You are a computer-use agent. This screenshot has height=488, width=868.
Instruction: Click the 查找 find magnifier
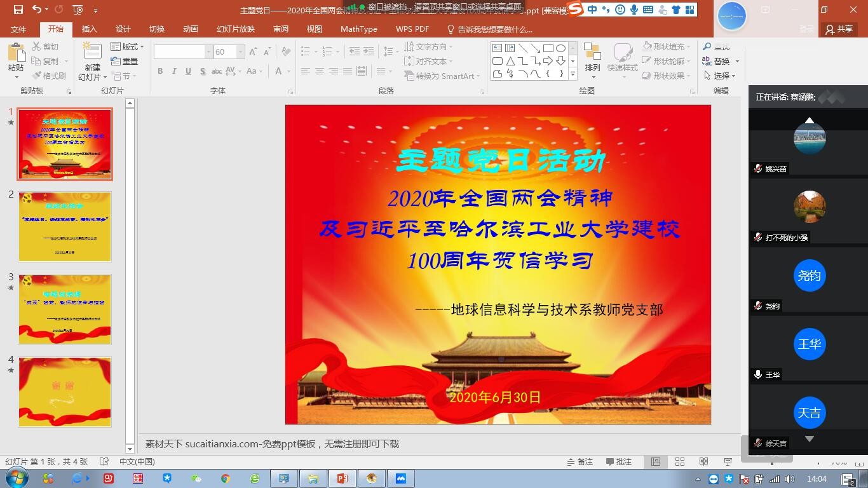pyautogui.click(x=716, y=47)
